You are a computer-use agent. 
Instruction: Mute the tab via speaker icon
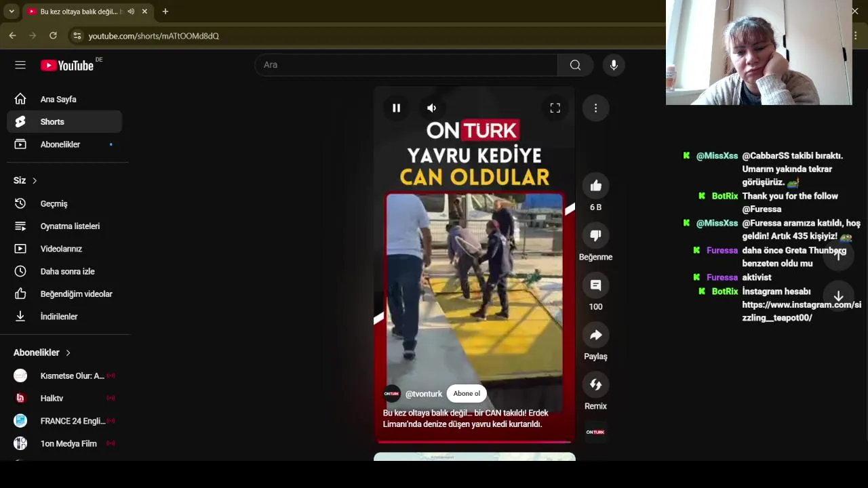[131, 12]
